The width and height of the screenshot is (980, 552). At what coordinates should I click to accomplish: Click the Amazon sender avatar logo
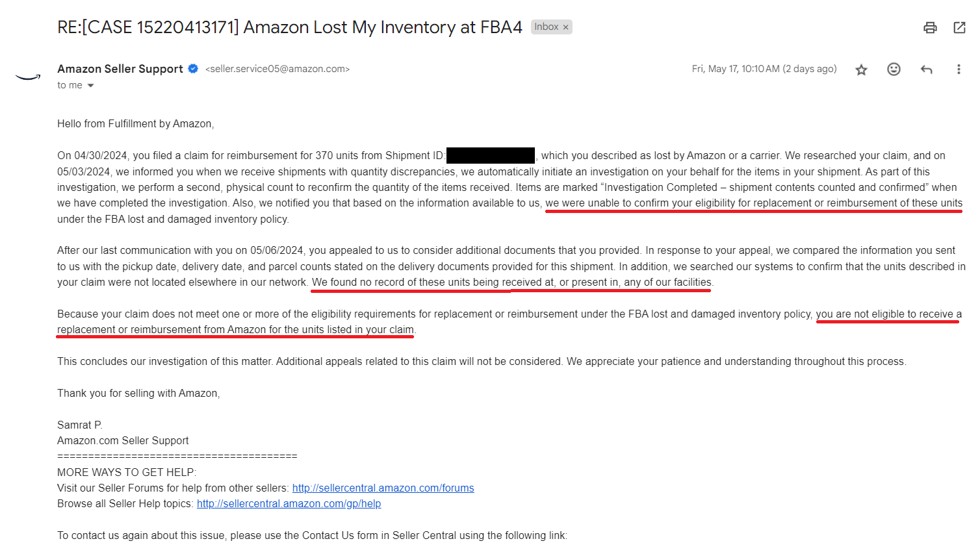(x=28, y=77)
